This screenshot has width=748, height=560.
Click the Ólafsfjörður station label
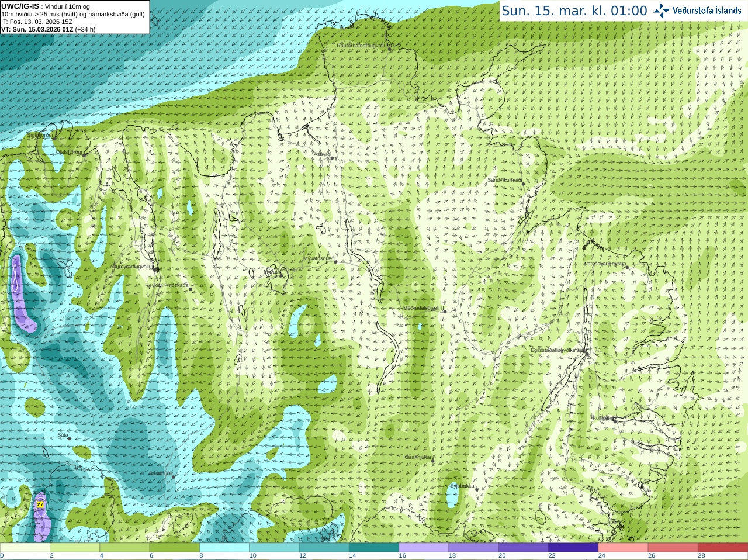69,152
